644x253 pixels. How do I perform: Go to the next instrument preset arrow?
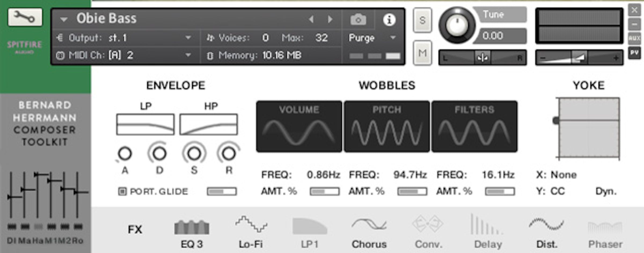(x=330, y=19)
